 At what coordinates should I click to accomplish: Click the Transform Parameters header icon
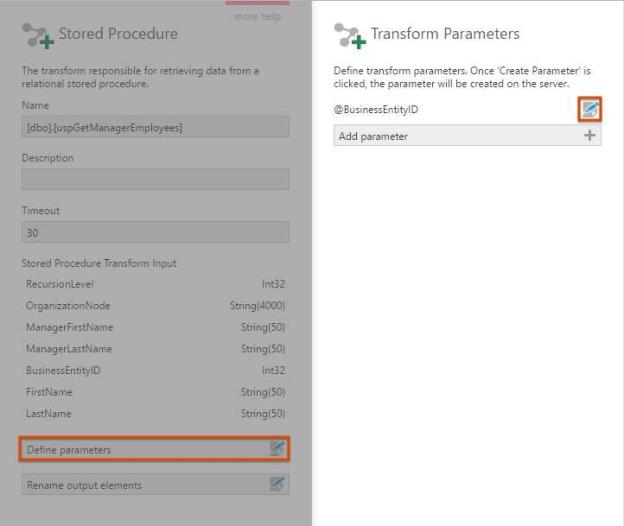[349, 35]
